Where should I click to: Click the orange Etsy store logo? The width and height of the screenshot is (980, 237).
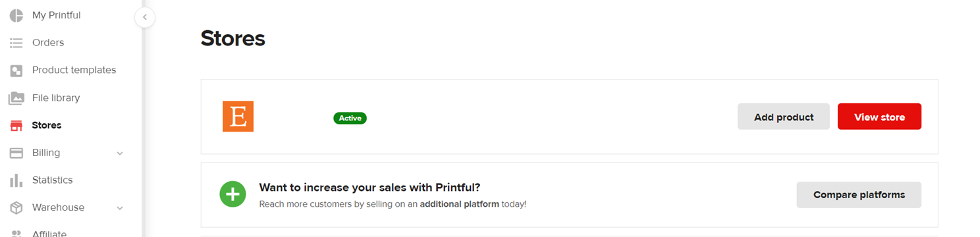(x=238, y=117)
